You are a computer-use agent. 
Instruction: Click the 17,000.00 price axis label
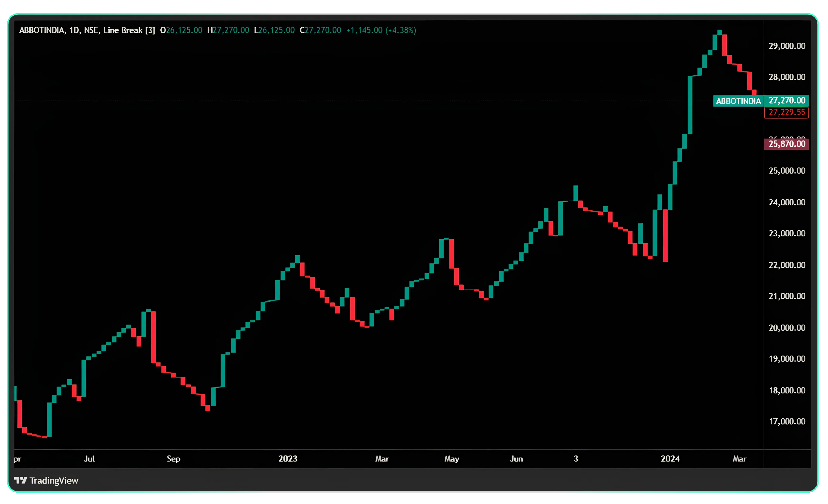pyautogui.click(x=787, y=421)
